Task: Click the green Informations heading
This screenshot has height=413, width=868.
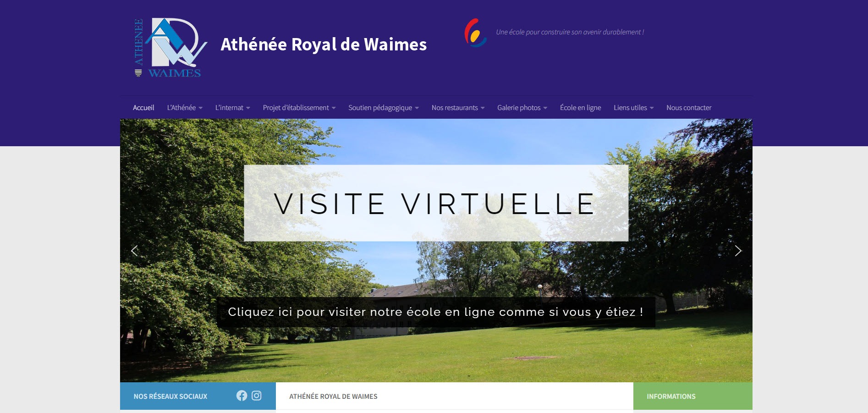Action: [671, 396]
